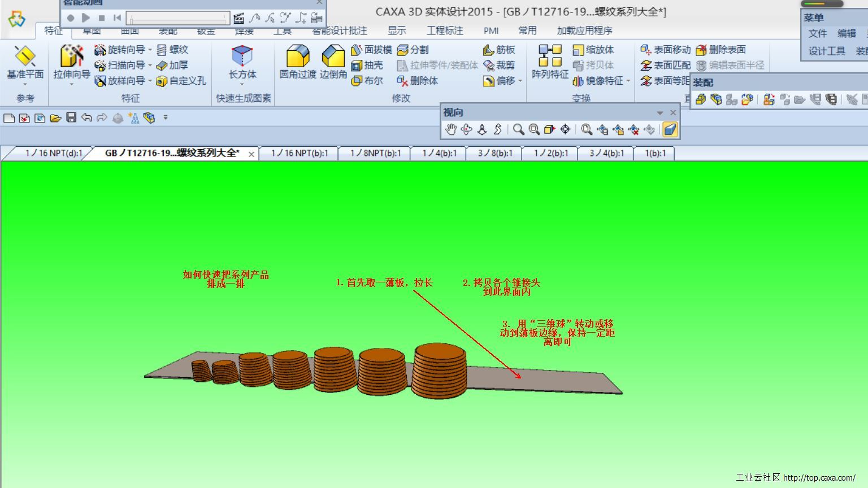Click the 阵列特征 pattern feature icon
Screen dimensions: 868x488
click(x=549, y=56)
